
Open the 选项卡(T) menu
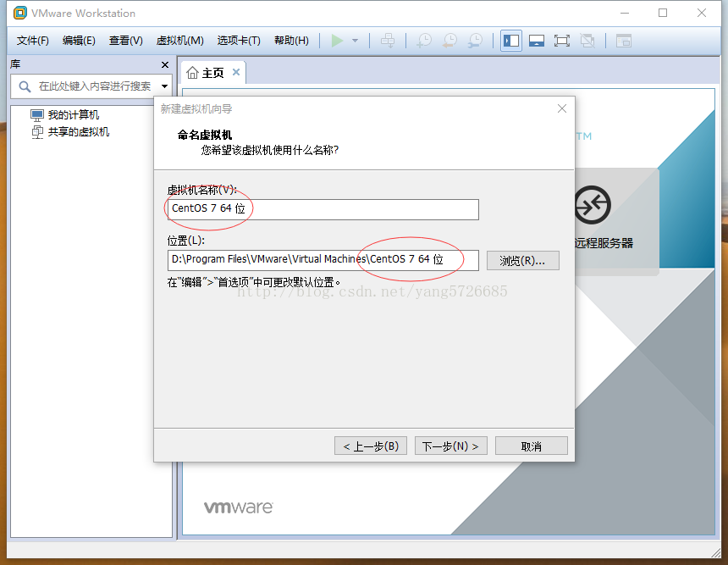(x=239, y=41)
